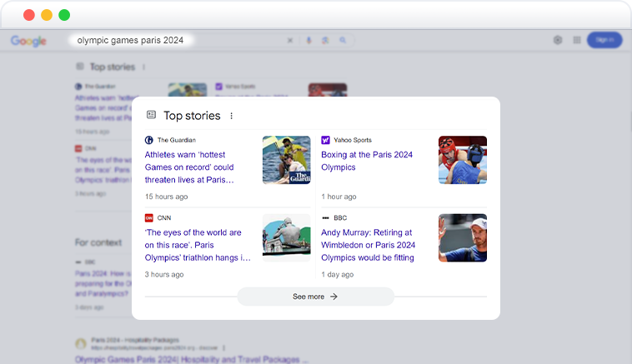
Task: Click the '1 day ago' timestamp
Action: click(x=338, y=274)
